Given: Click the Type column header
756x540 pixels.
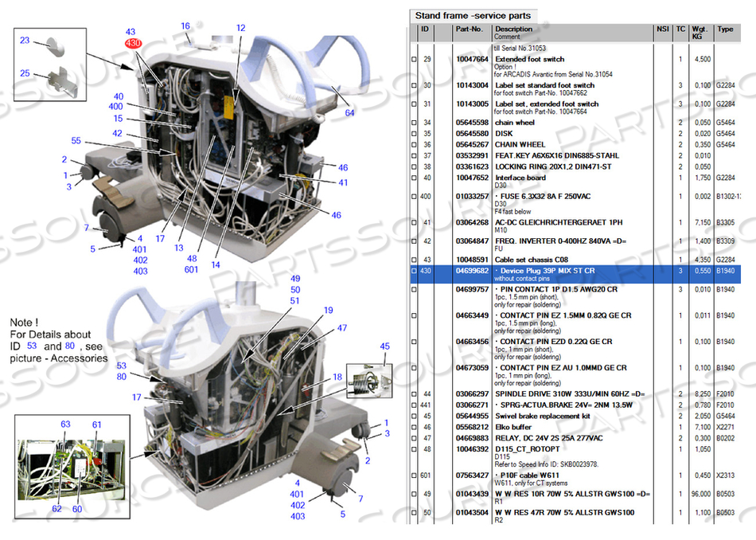Looking at the screenshot, I should (x=725, y=29).
